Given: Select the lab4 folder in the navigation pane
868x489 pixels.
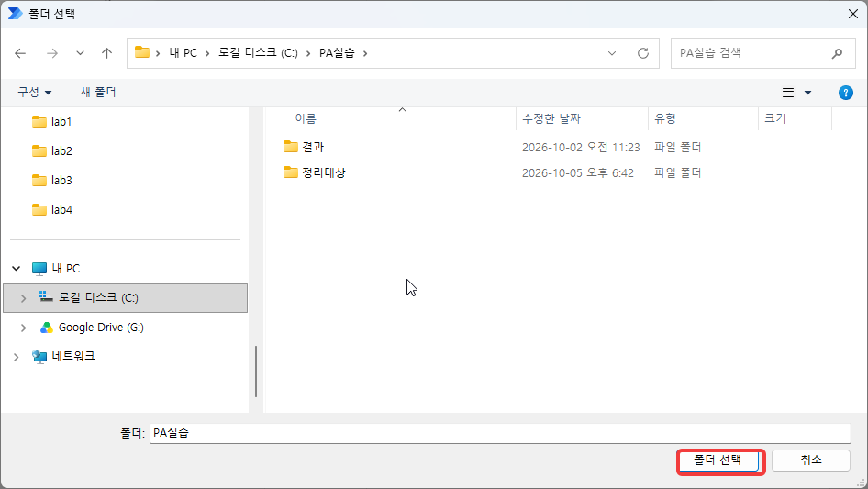Looking at the screenshot, I should (x=52, y=209).
